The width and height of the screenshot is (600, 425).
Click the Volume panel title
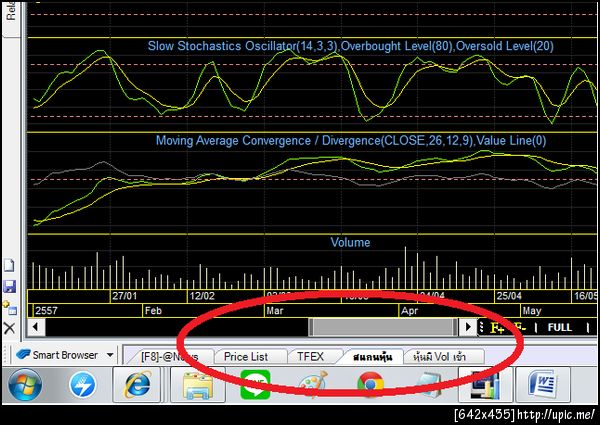(350, 242)
